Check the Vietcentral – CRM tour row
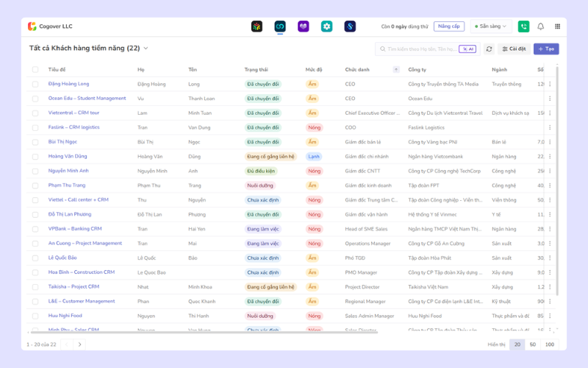Image resolution: width=588 pixels, height=368 pixels. coord(35,113)
